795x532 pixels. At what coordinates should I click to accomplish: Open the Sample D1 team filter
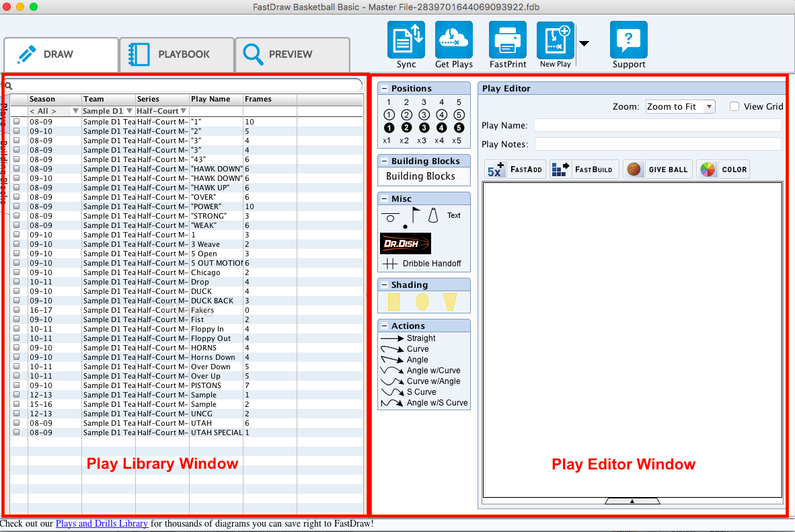coord(129,111)
